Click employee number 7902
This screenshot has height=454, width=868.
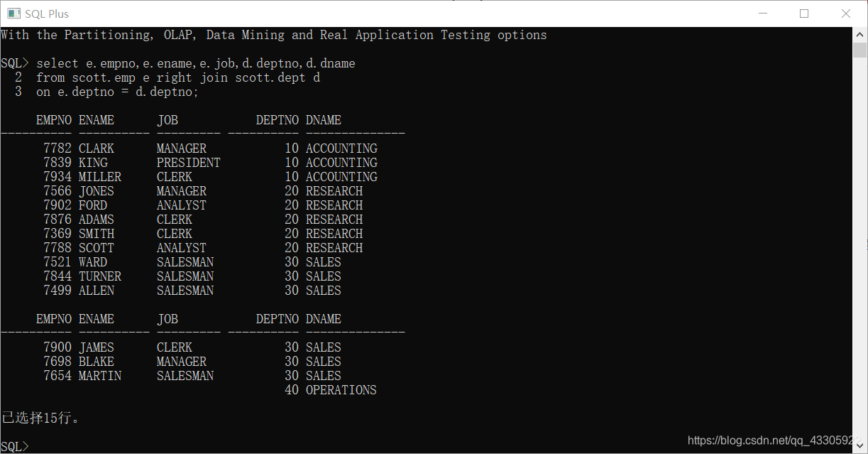click(x=57, y=205)
